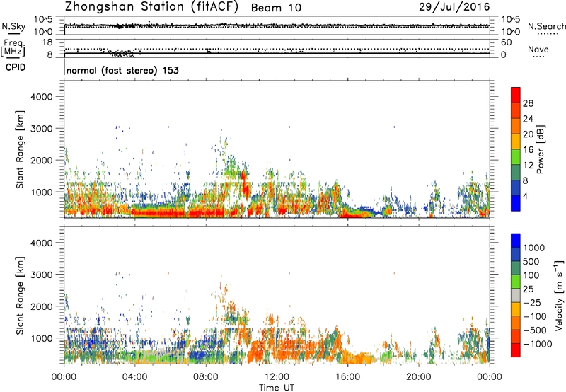Click the '-500' tick on the velocity colorbar
The image size is (566, 392).
point(535,330)
